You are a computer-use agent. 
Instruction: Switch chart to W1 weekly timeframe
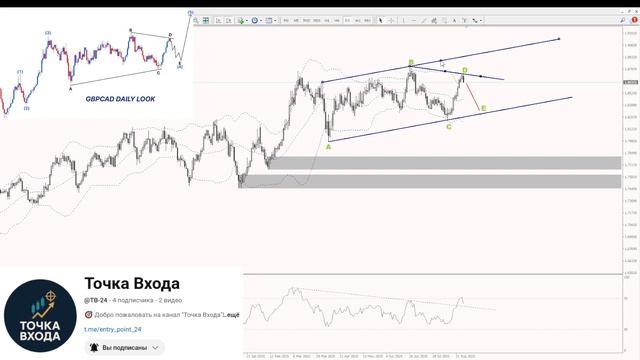pyautogui.click(x=358, y=20)
